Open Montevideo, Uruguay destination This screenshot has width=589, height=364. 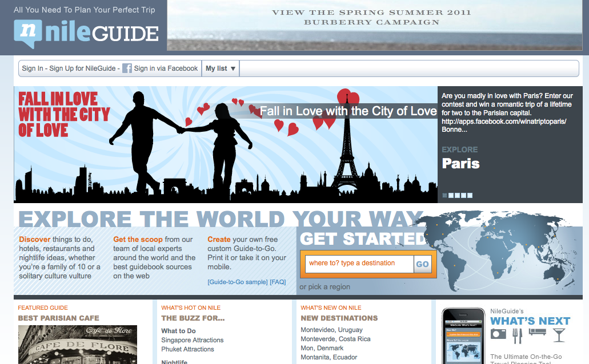[332, 330]
